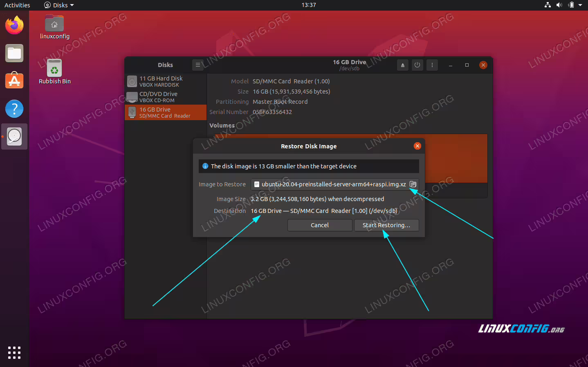Image resolution: width=588 pixels, height=367 pixels.
Task: Browse for image file to restore
Action: [413, 184]
